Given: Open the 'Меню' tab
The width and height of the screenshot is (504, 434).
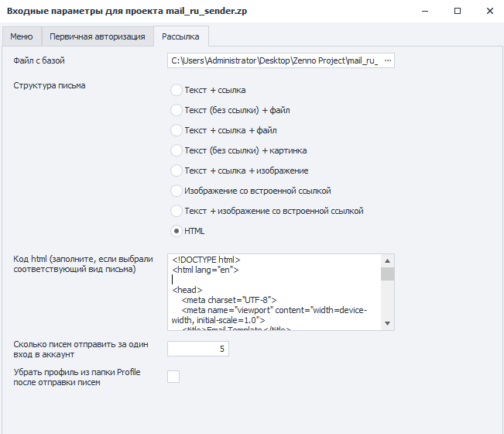Looking at the screenshot, I should (x=22, y=36).
